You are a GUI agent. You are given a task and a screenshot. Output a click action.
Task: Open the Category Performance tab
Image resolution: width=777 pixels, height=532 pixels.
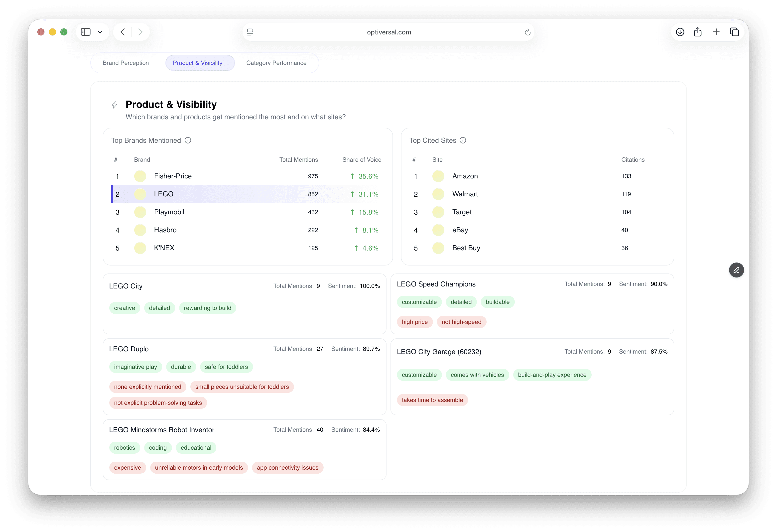click(x=276, y=63)
